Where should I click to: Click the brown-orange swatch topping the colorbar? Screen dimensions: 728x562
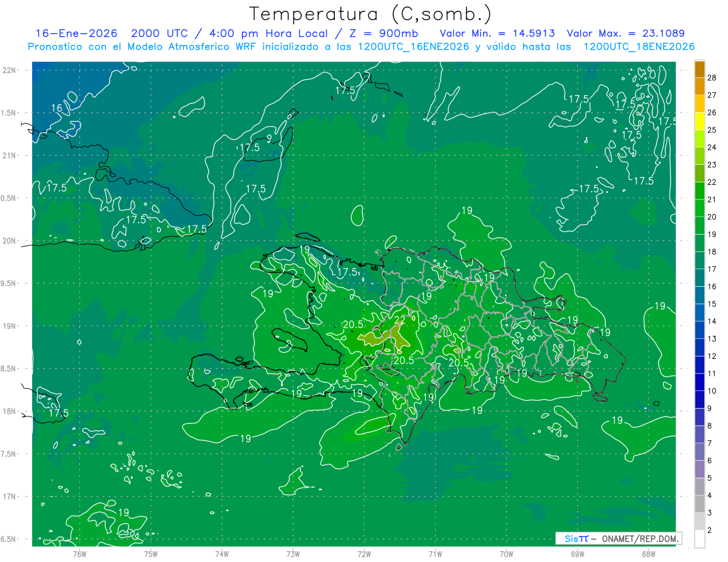coord(699,69)
